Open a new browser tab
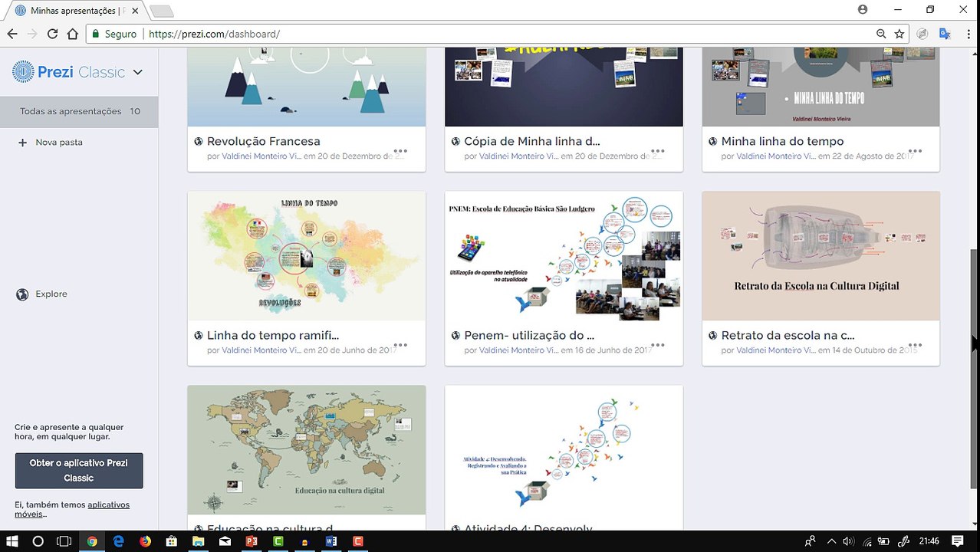980x552 pixels. (x=162, y=11)
